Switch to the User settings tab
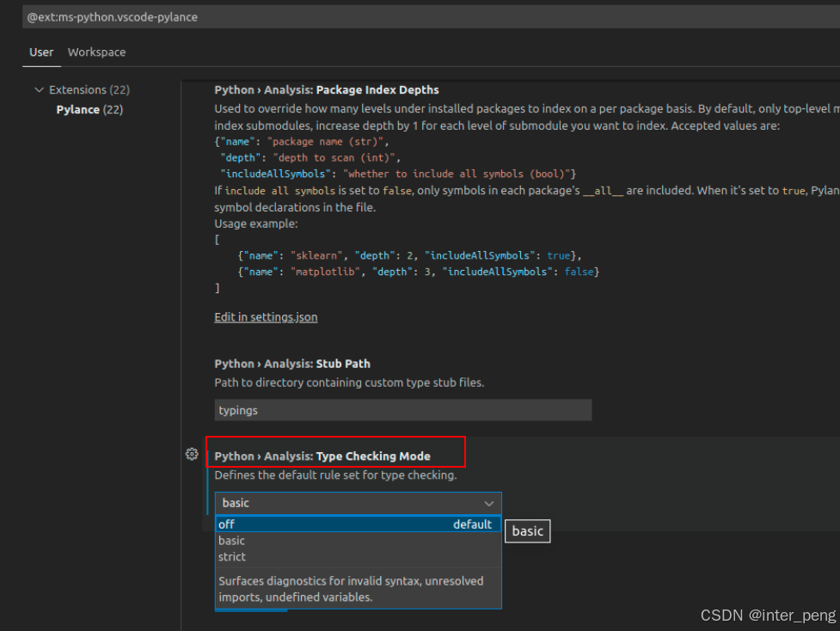Image resolution: width=840 pixels, height=631 pixels. tap(41, 52)
